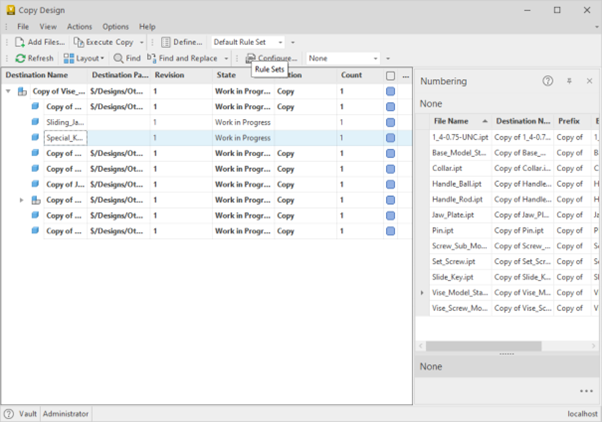Open the ellipsis menu below None section
This screenshot has width=602, height=422.
(586, 391)
